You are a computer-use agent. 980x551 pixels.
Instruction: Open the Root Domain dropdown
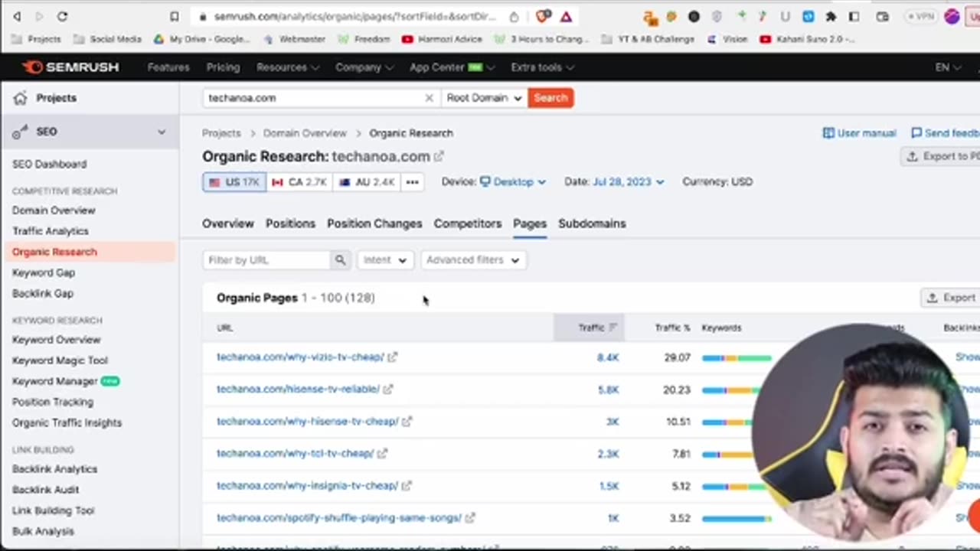point(484,98)
